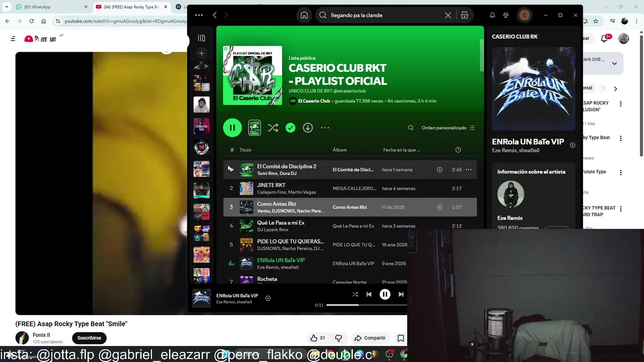Reload the YouTube page in Chrome
This screenshot has width=644, height=362.
[x=31, y=21]
